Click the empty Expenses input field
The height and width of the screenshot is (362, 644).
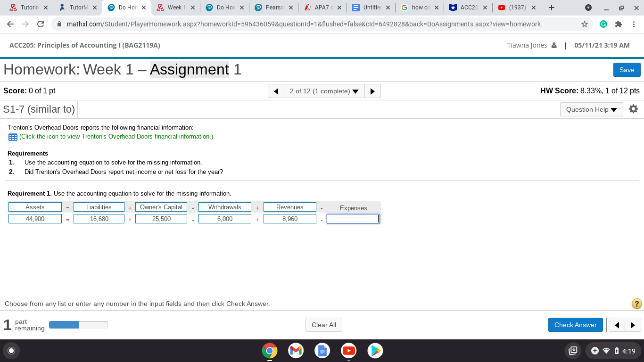(353, 218)
